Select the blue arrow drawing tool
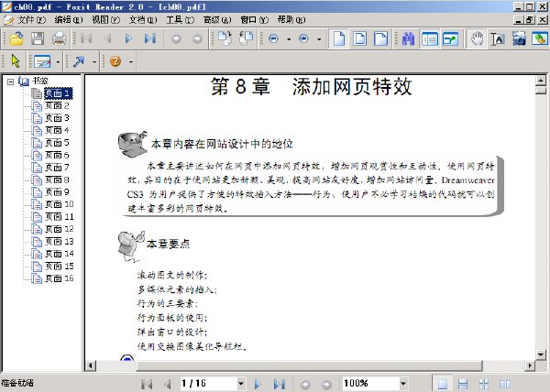Viewport: 550px width, 392px height. pyautogui.click(x=79, y=61)
